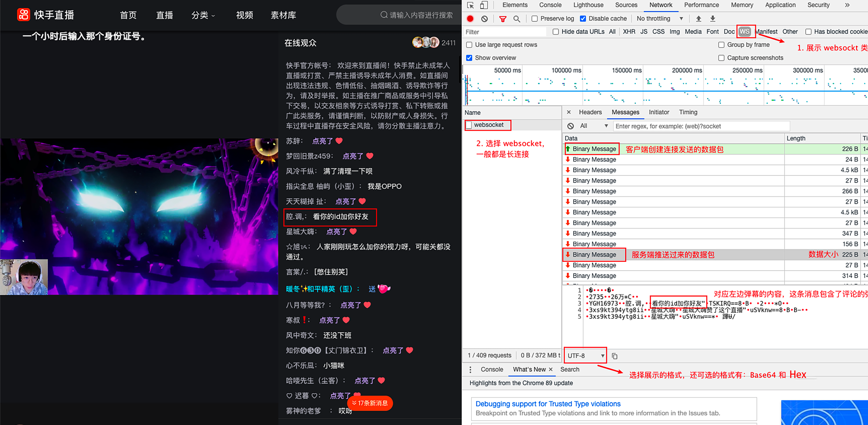The image size is (868, 425).
Task: Open the network filter funnel tool
Action: point(502,19)
